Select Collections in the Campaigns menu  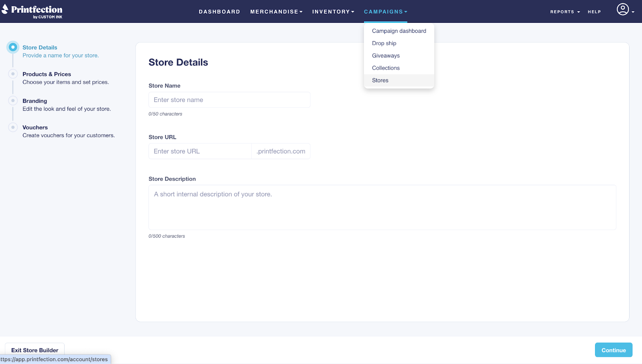click(386, 68)
